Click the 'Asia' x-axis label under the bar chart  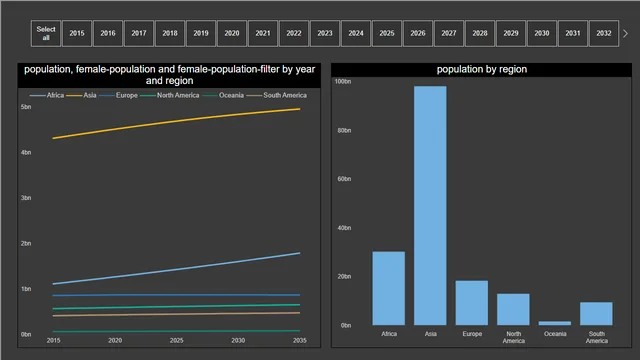click(431, 334)
